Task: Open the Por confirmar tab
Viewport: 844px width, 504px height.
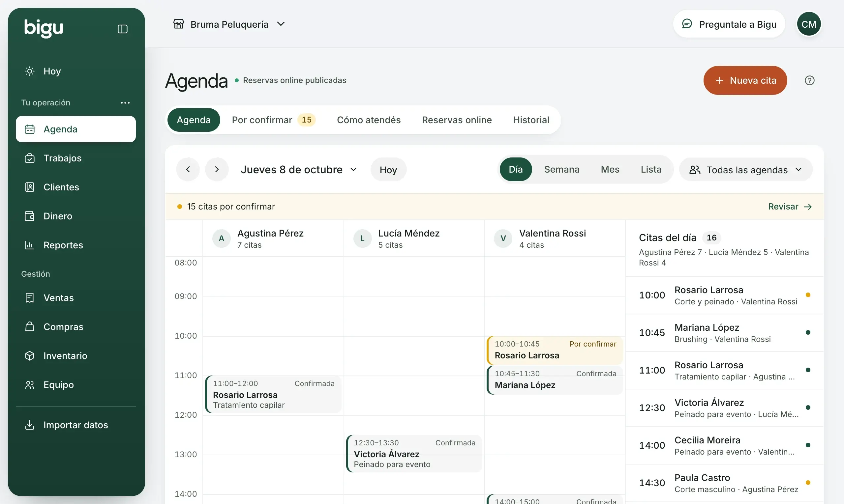Action: [274, 120]
